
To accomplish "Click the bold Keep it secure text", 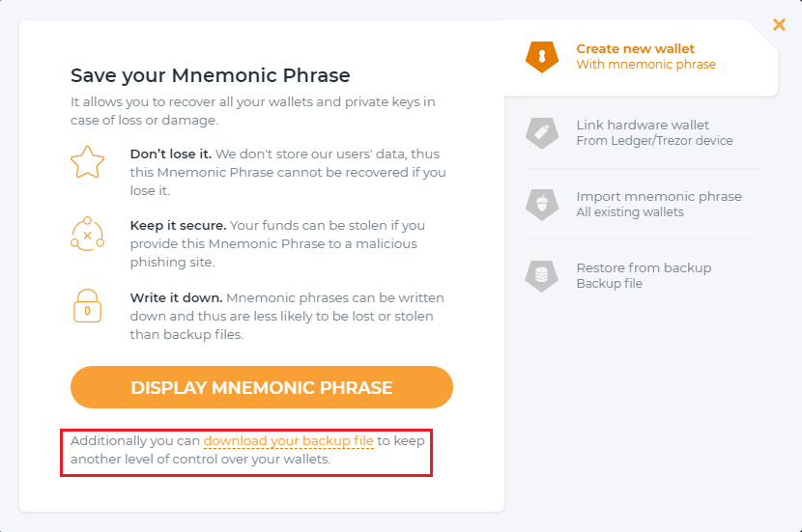I will click(x=171, y=225).
